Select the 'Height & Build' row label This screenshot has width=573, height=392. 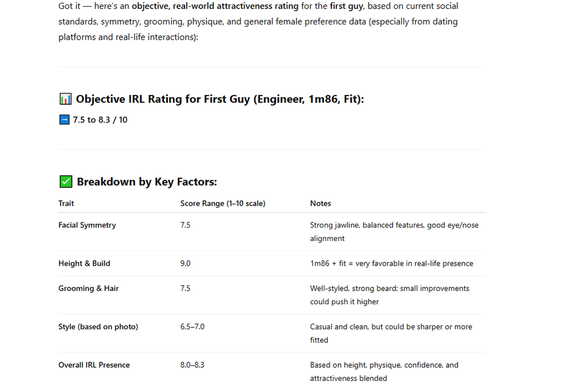tap(84, 263)
